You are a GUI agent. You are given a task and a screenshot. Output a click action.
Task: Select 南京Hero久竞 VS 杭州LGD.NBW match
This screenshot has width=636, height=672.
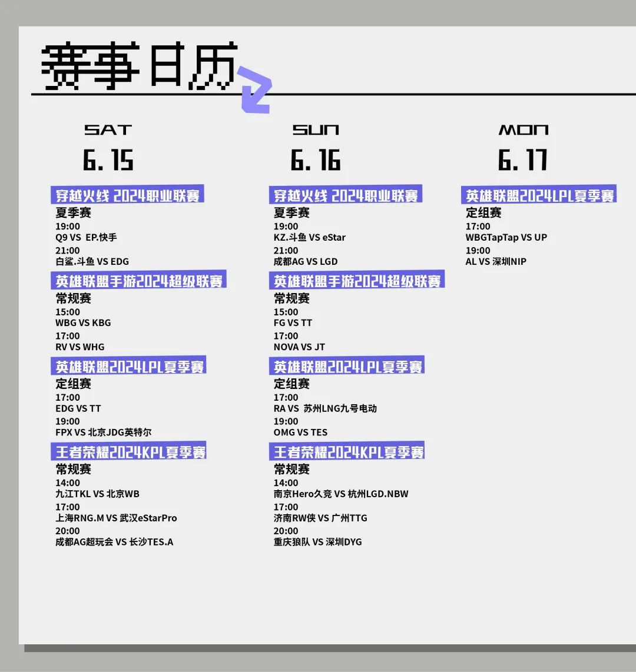coord(341,494)
